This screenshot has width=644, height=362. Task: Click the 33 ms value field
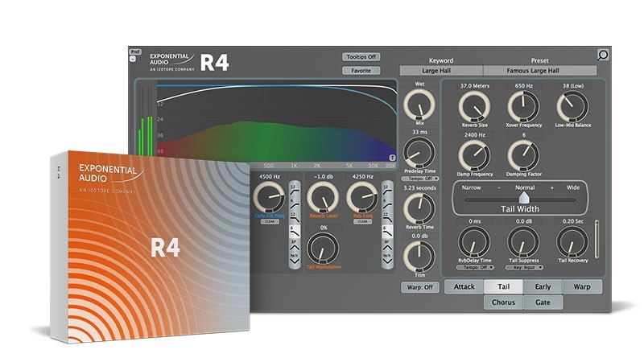click(x=419, y=132)
